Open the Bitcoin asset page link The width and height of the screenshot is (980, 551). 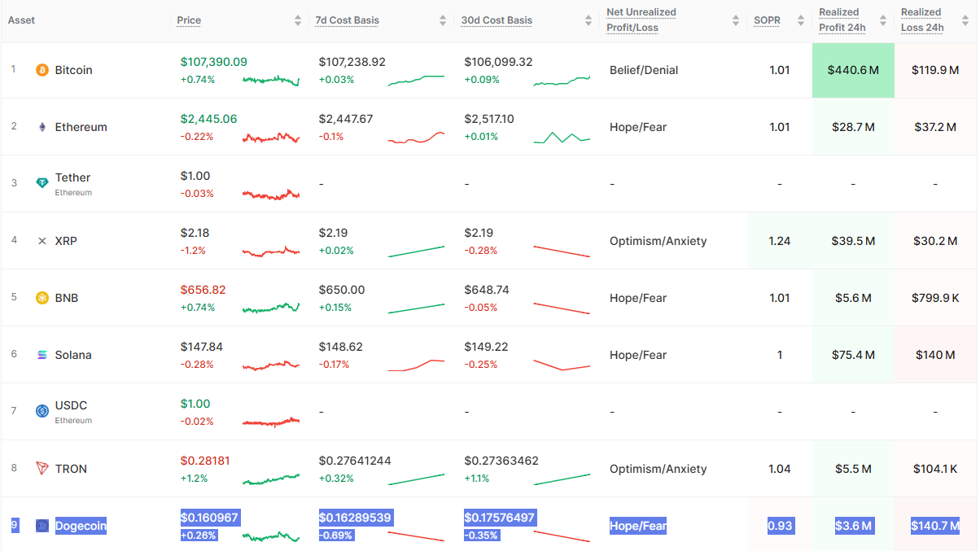pyautogui.click(x=73, y=70)
